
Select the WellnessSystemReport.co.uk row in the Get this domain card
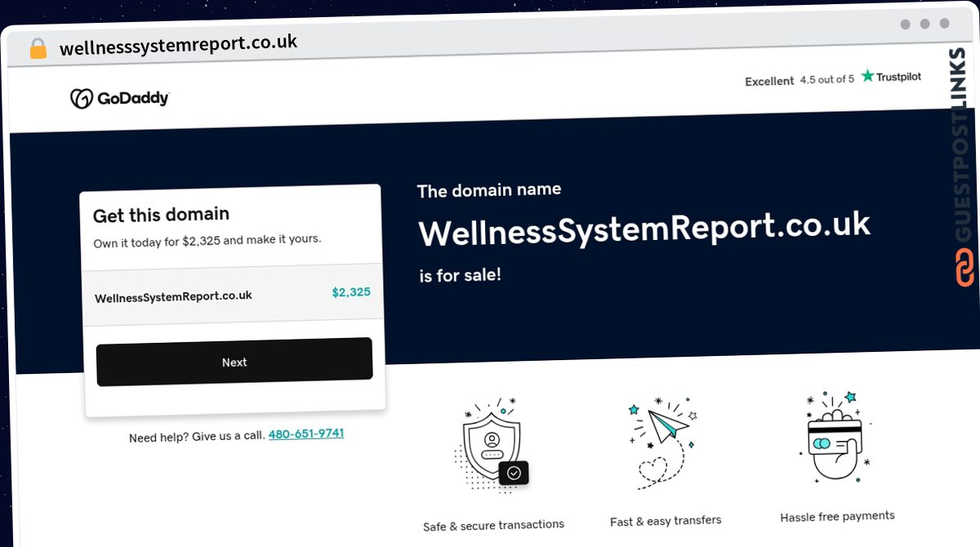click(x=233, y=293)
